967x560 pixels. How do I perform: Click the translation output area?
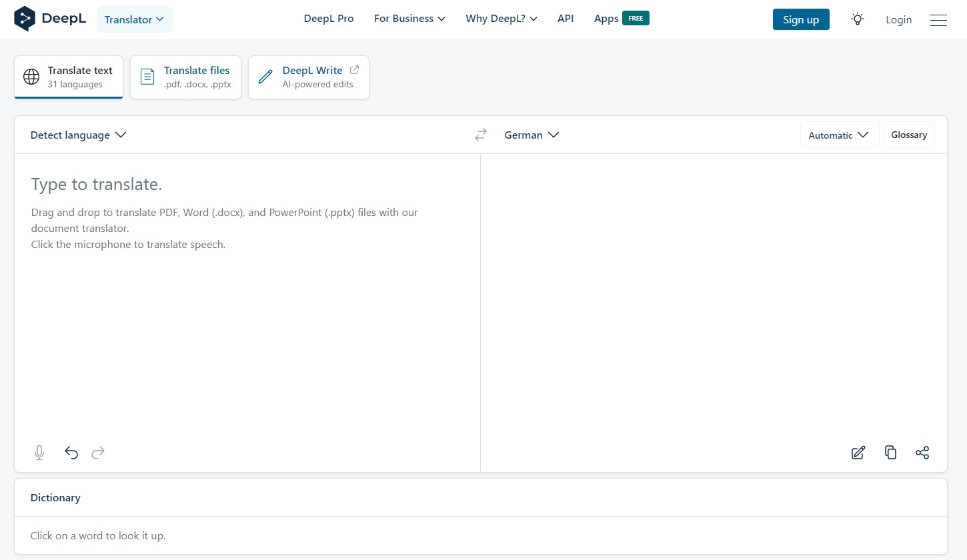pos(714,297)
